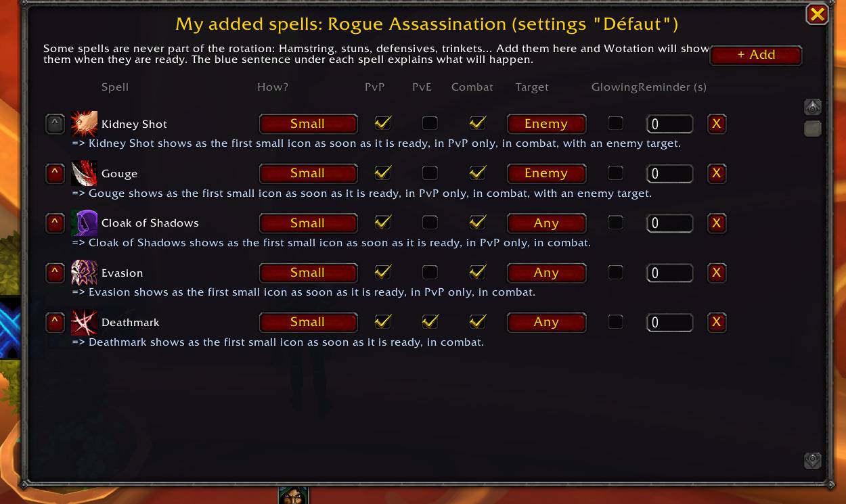Click the scrollbar thumb in the spell list
This screenshot has height=504, width=846.
[x=812, y=129]
